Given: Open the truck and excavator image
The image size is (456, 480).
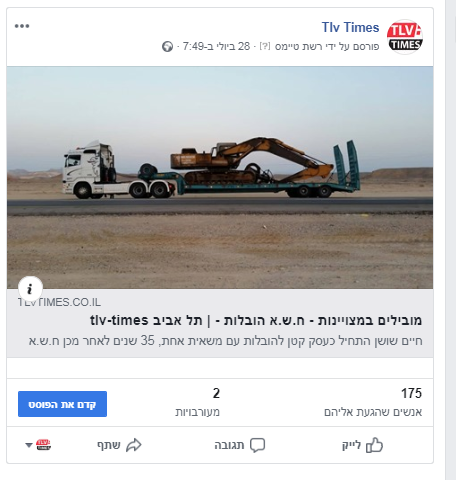Looking at the screenshot, I should pyautogui.click(x=220, y=177).
